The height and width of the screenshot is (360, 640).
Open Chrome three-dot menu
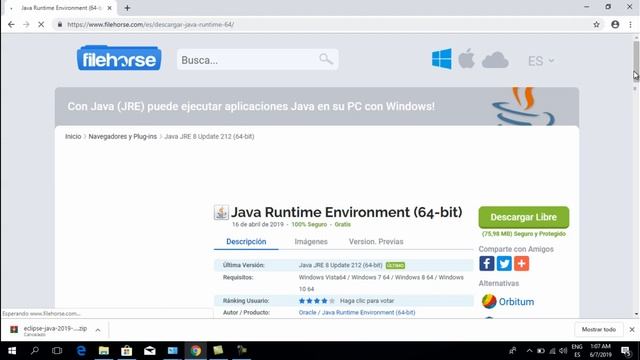tap(631, 24)
